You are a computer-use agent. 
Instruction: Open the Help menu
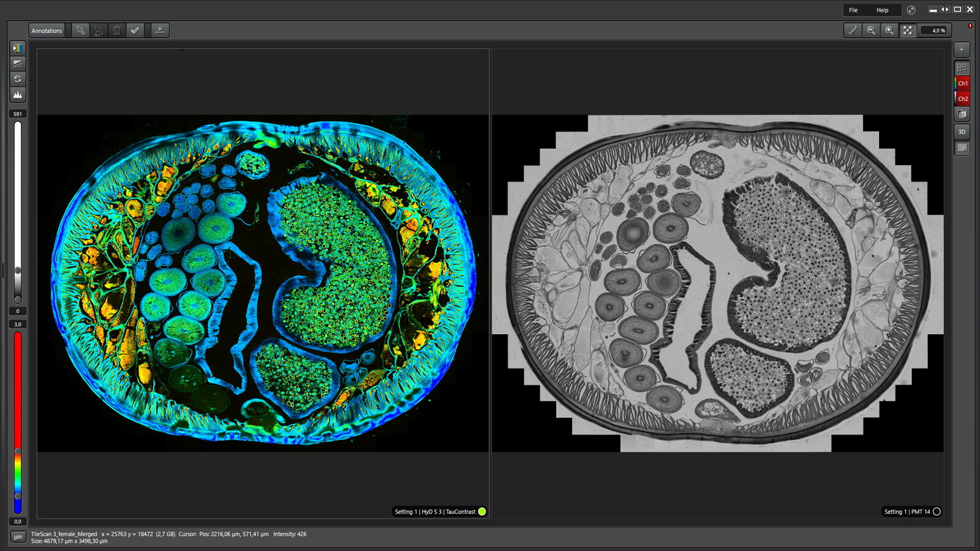coord(882,10)
